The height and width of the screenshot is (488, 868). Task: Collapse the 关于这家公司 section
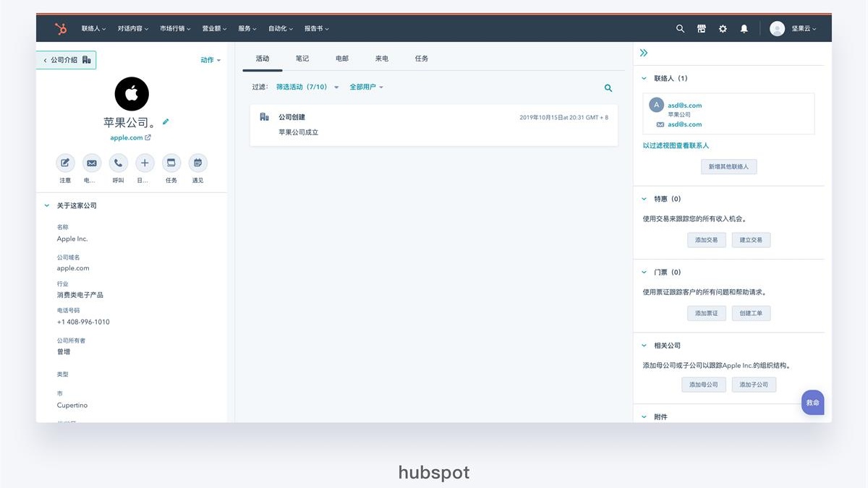[48, 206]
